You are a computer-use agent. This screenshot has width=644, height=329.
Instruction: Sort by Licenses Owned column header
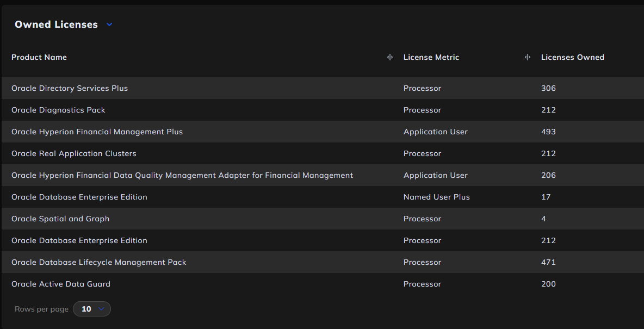[x=573, y=58]
